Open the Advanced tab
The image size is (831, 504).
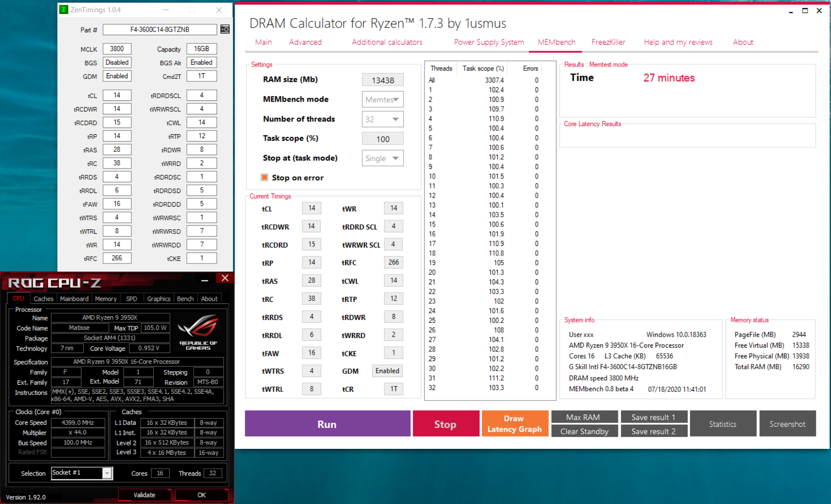tap(305, 42)
